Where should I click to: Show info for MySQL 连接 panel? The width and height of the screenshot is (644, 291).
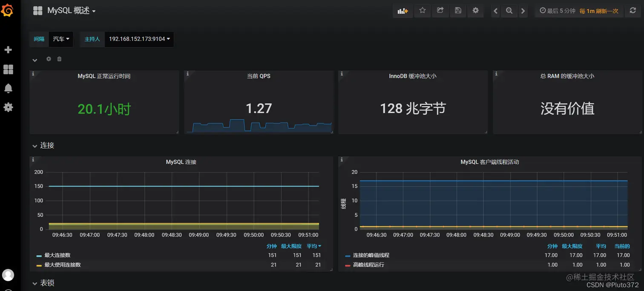[33, 159]
